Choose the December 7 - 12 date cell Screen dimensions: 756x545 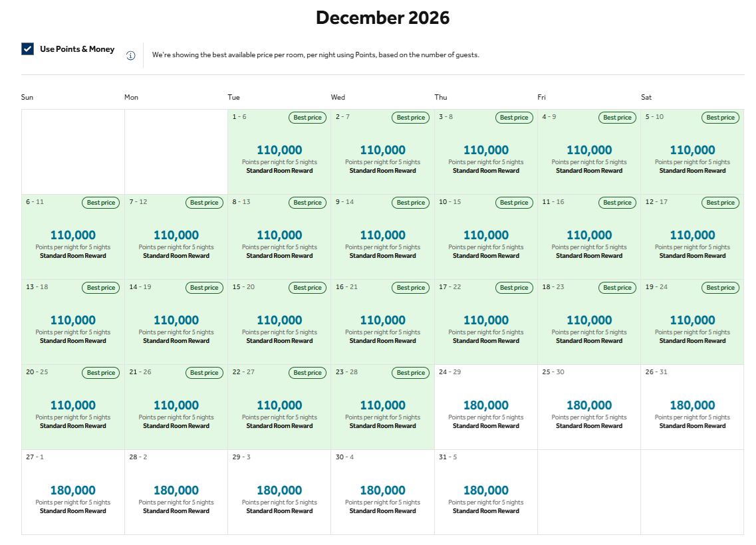(176, 237)
